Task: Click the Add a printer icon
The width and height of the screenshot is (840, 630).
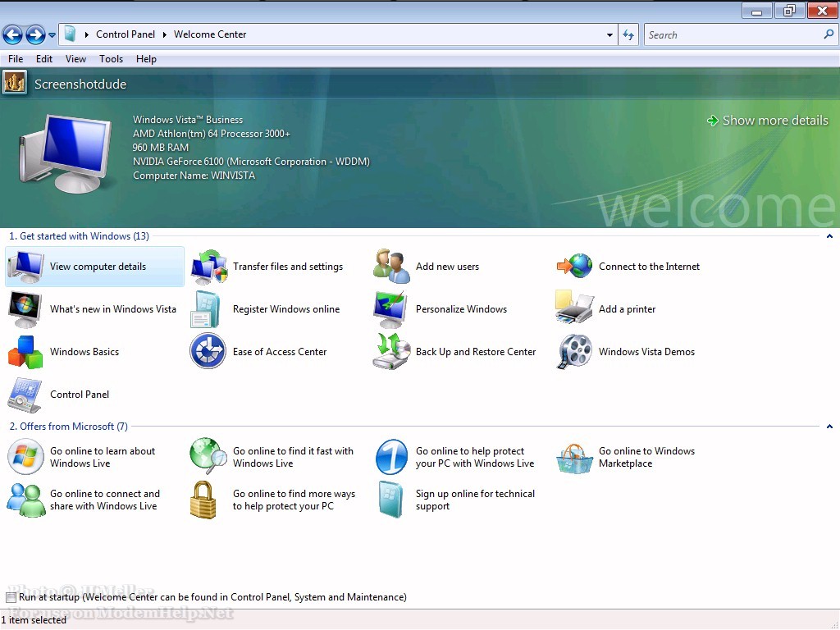Action: tap(574, 308)
